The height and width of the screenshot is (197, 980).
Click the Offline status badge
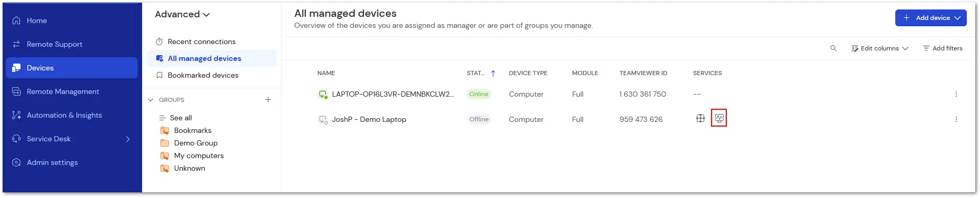pyautogui.click(x=479, y=119)
